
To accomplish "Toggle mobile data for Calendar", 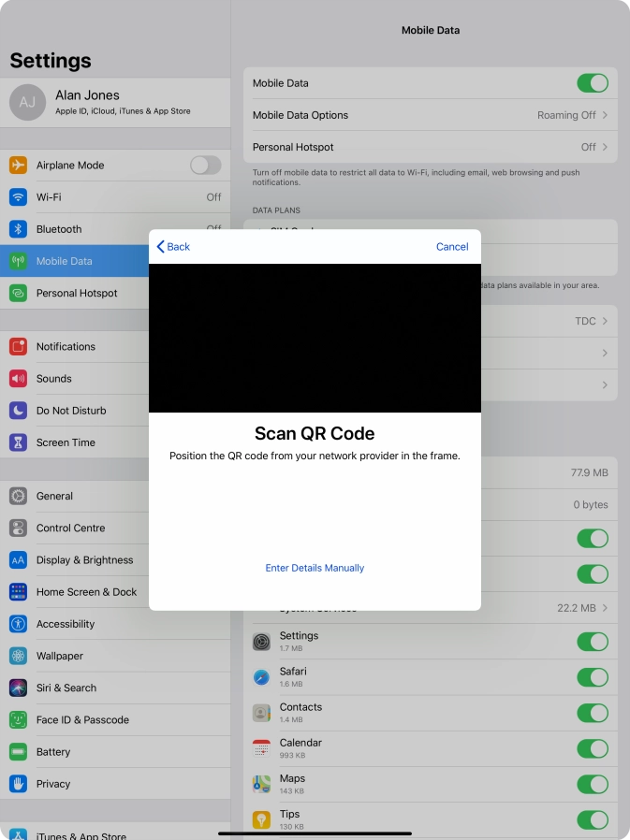I will [x=593, y=748].
